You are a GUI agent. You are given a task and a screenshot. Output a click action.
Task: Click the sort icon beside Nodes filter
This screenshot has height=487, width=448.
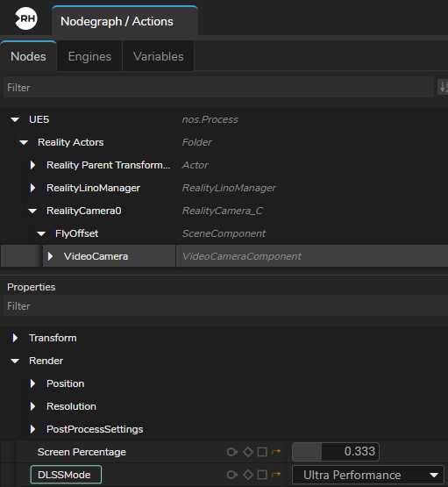[x=443, y=87]
